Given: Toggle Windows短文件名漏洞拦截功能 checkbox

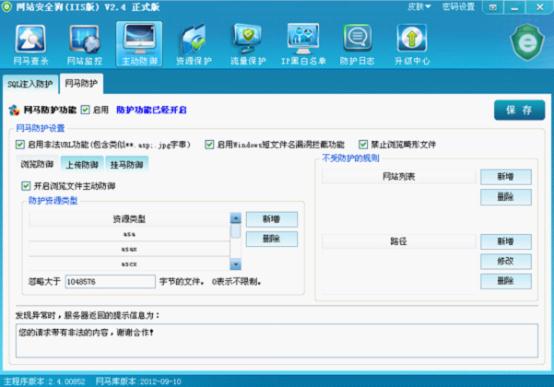Looking at the screenshot, I should tap(210, 144).
